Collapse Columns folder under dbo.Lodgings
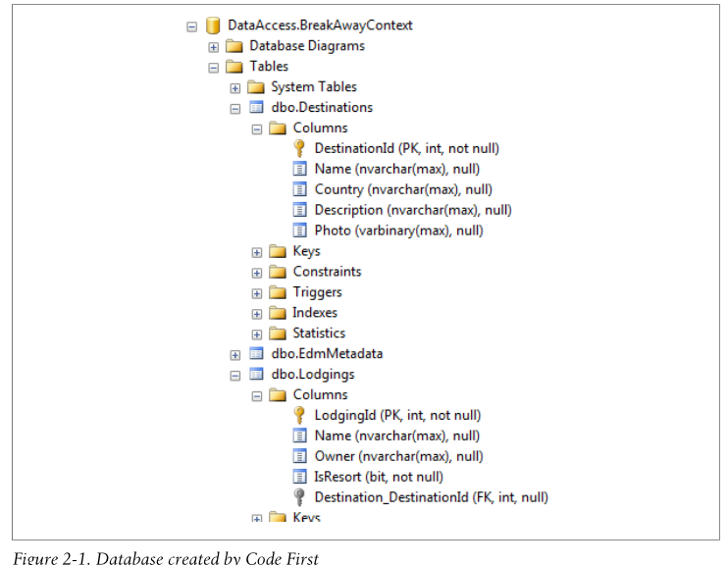The image size is (728, 565). (257, 396)
